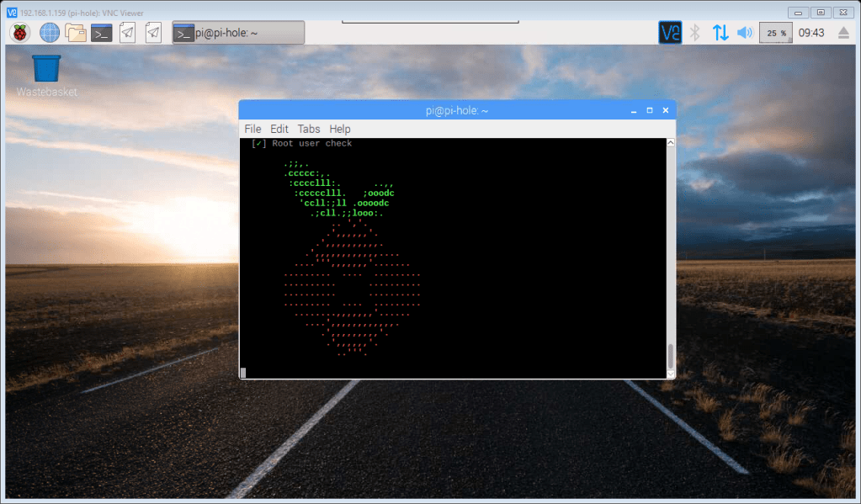Open the terminal Help menu
861x504 pixels.
click(x=340, y=129)
